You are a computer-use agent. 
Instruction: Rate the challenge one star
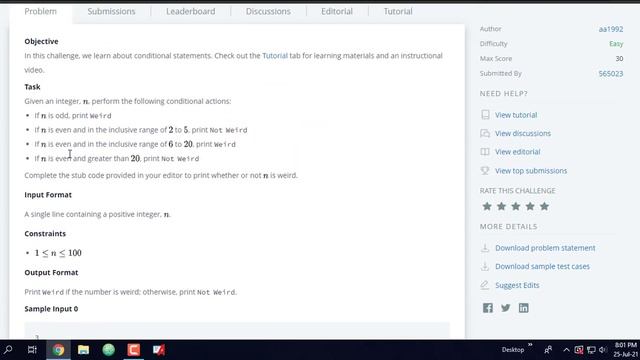click(487, 206)
